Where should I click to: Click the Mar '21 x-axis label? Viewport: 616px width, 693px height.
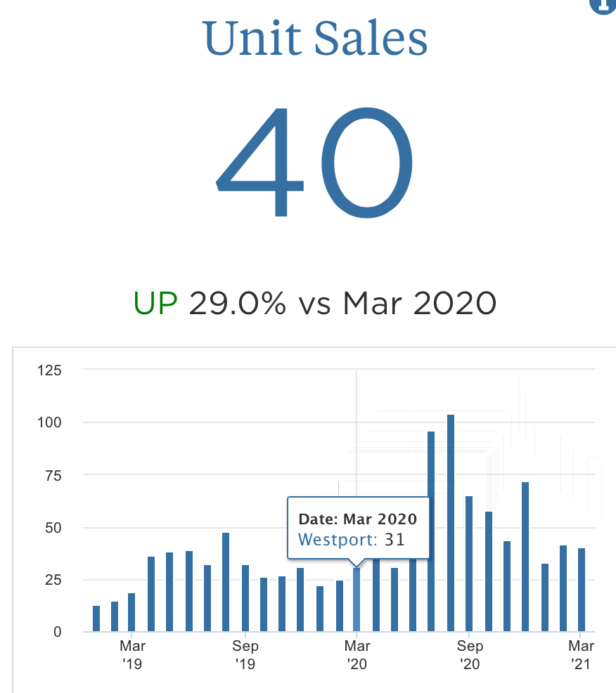pyautogui.click(x=582, y=654)
